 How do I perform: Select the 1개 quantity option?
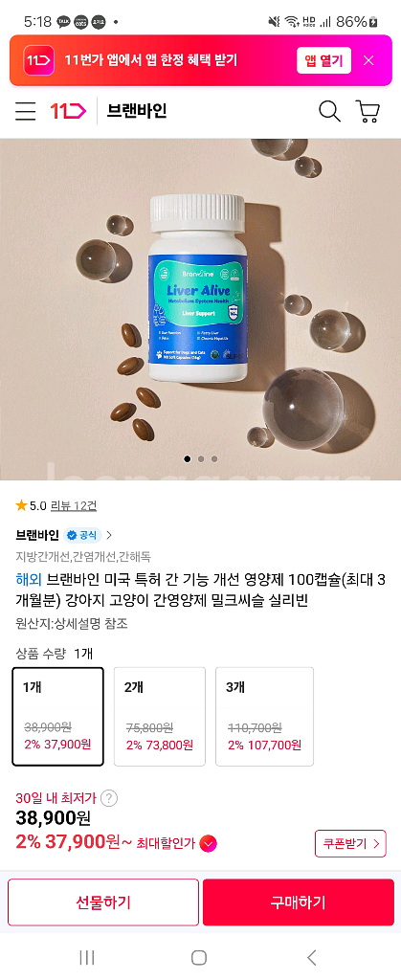tap(58, 716)
